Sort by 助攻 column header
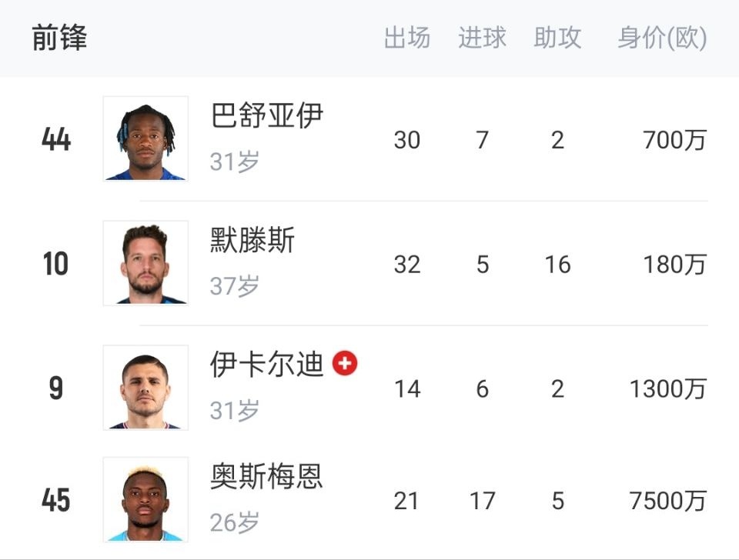 tap(557, 38)
